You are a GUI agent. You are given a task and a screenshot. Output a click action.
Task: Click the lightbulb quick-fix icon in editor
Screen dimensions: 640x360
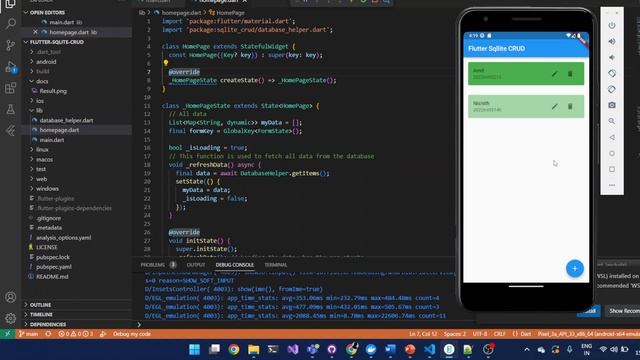tap(166, 63)
